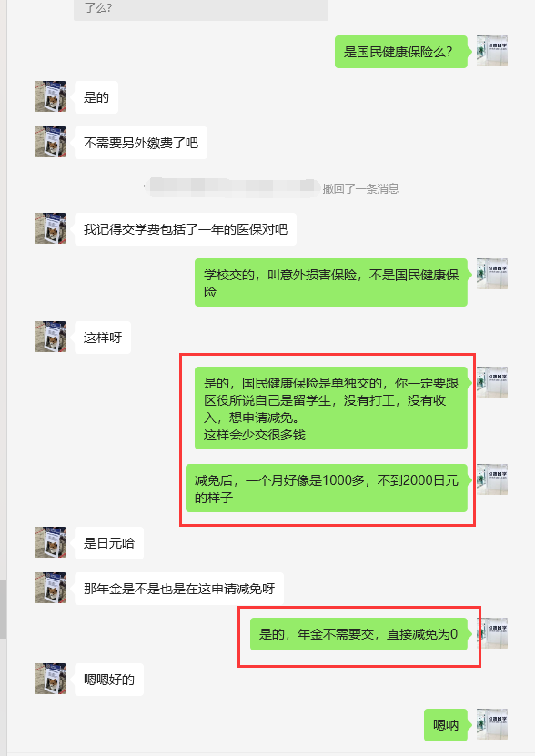The image size is (535, 756).
Task: Click message 那年金是不是也是在这申请减免呀
Action: point(179,589)
